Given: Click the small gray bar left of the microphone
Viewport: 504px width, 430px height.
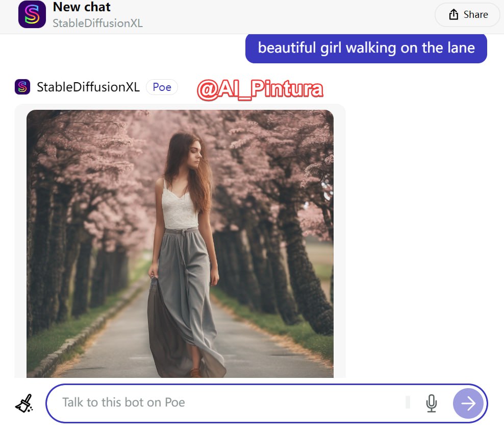Looking at the screenshot, I should [408, 402].
